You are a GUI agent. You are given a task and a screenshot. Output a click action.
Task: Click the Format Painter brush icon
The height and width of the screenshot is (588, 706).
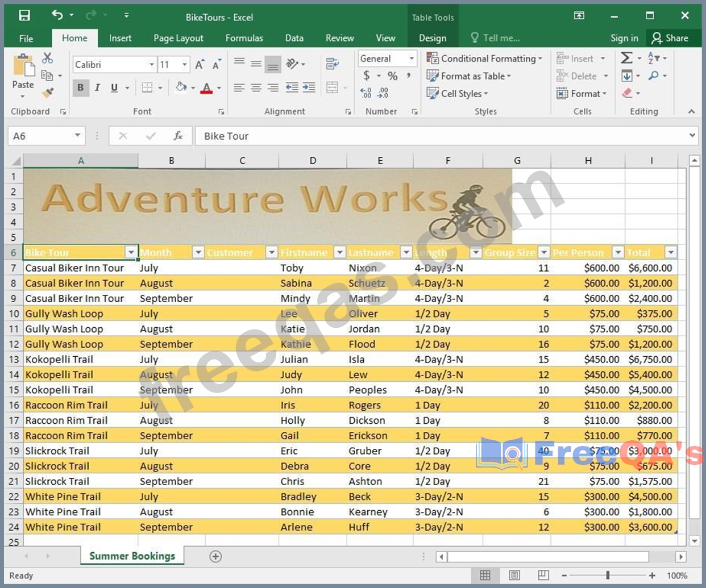(x=48, y=92)
